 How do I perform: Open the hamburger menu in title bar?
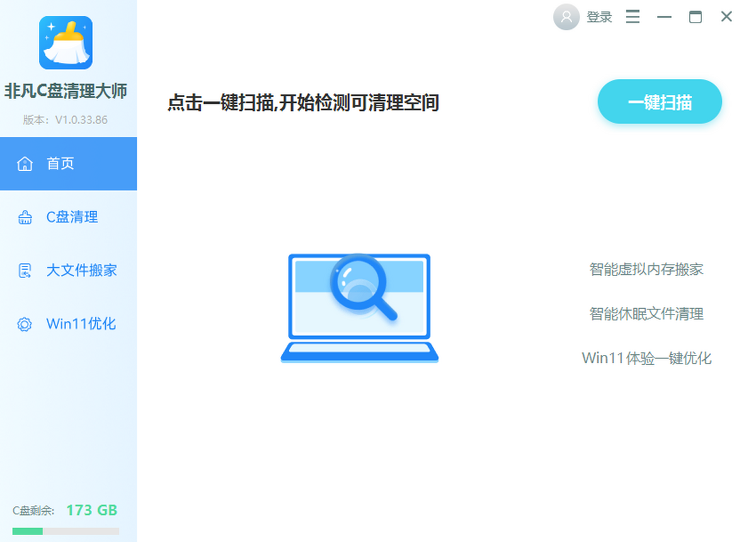click(x=633, y=17)
